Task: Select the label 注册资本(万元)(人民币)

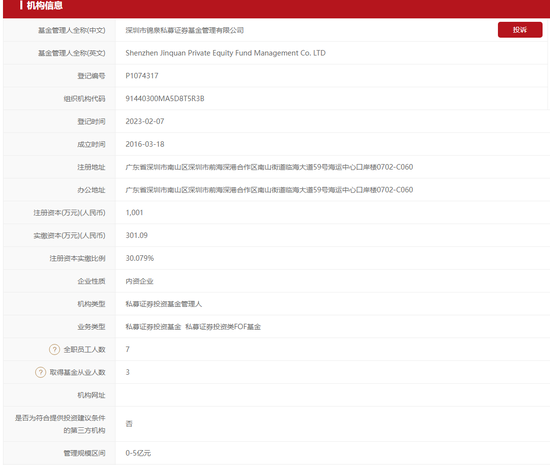Action: [x=69, y=213]
